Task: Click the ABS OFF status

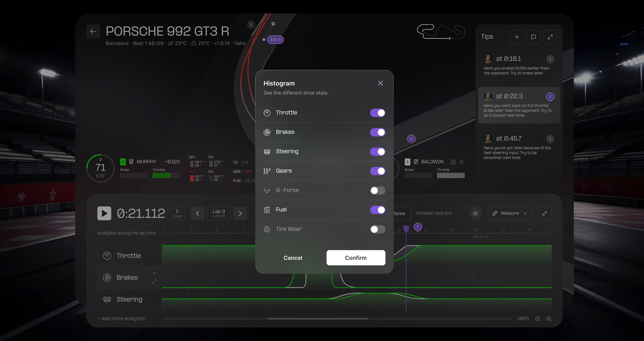Action: [242, 172]
